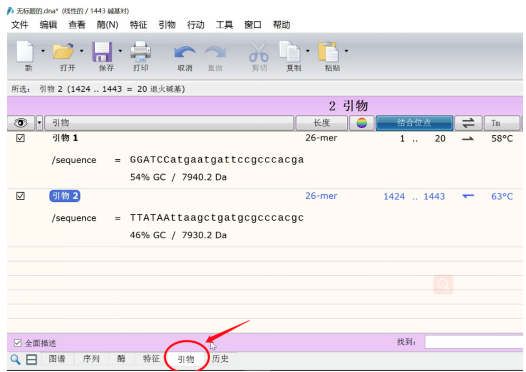Image resolution: width=526 pixels, height=372 pixels.
Task: Open the 帮助 menu
Action: (x=281, y=25)
